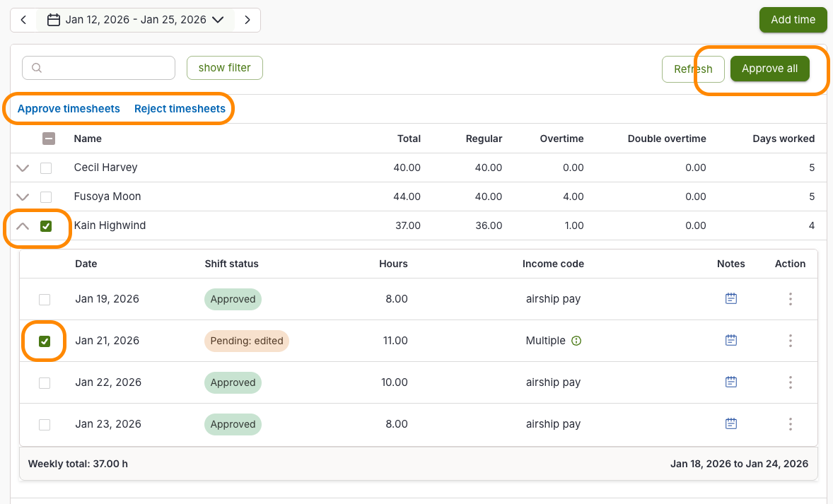Focus the timesheet search field
The width and height of the screenshot is (833, 504).
point(99,68)
